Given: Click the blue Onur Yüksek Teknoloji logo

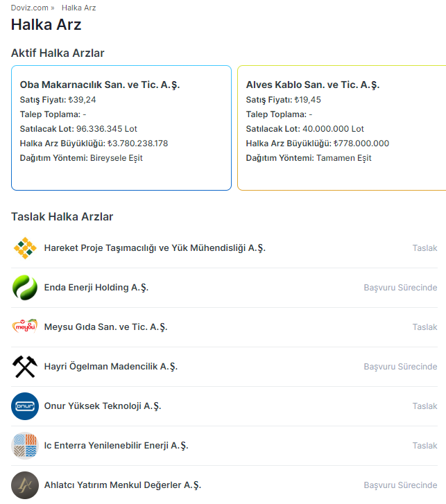Looking at the screenshot, I should point(25,406).
